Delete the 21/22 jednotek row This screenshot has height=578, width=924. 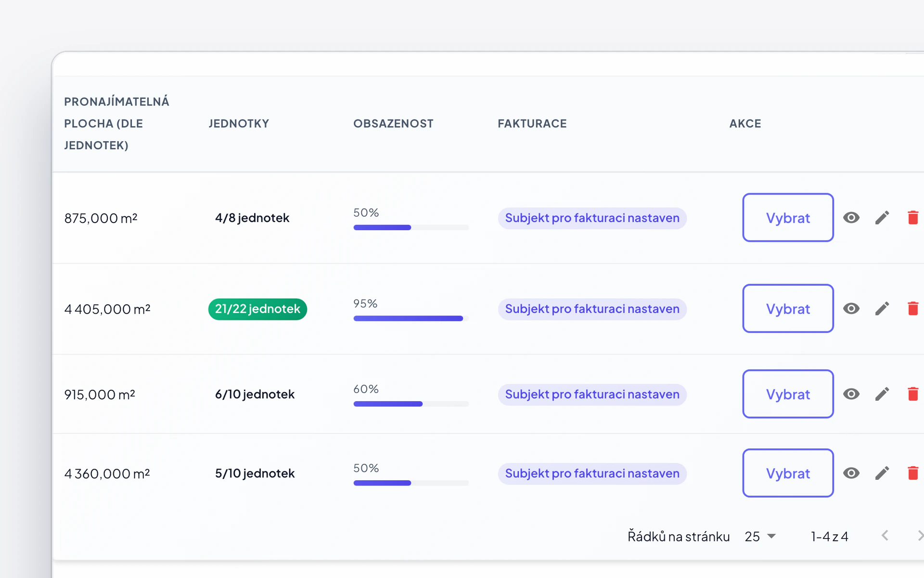pos(913,309)
